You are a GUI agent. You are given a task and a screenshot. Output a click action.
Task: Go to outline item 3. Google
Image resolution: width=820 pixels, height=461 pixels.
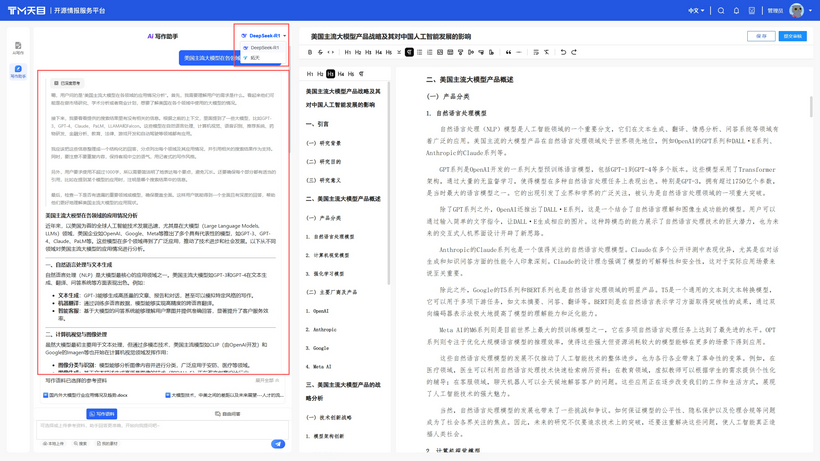pyautogui.click(x=317, y=348)
